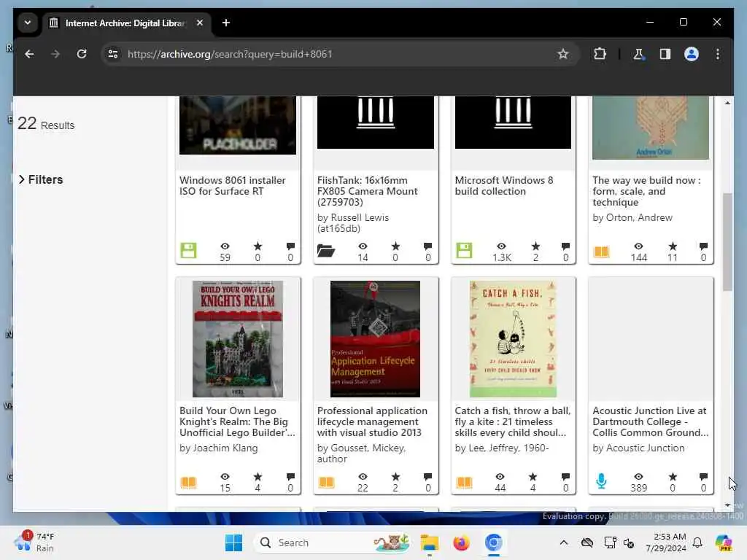
Task: Open Professional application lifecycle management title
Action: tap(372, 421)
